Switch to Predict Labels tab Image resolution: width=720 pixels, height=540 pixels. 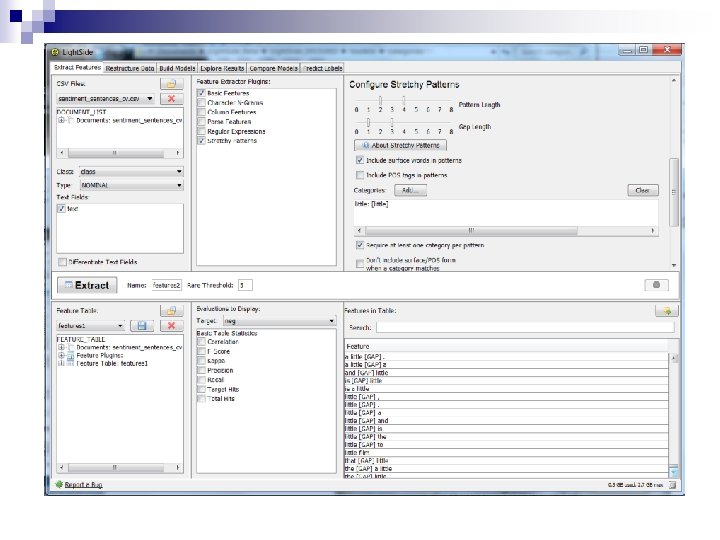pos(323,68)
